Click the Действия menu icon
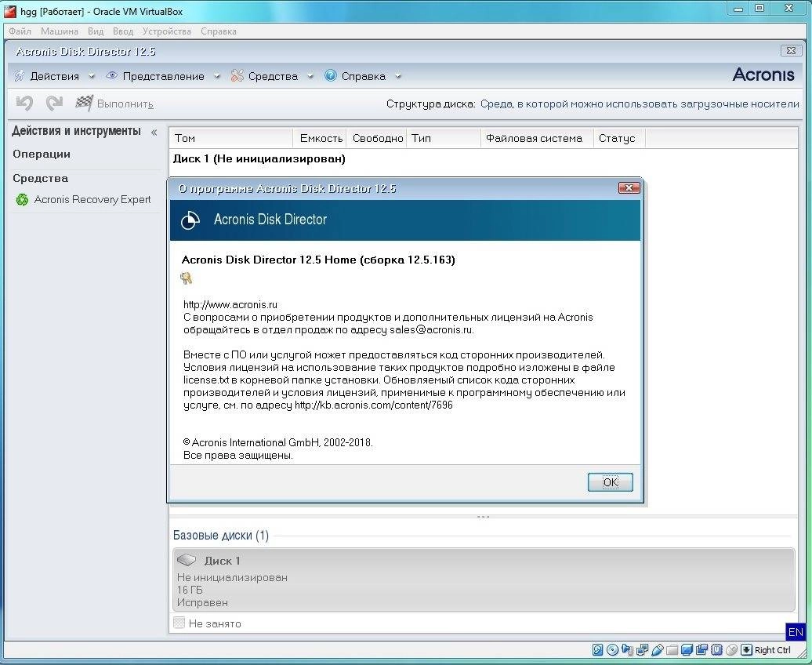 point(19,76)
